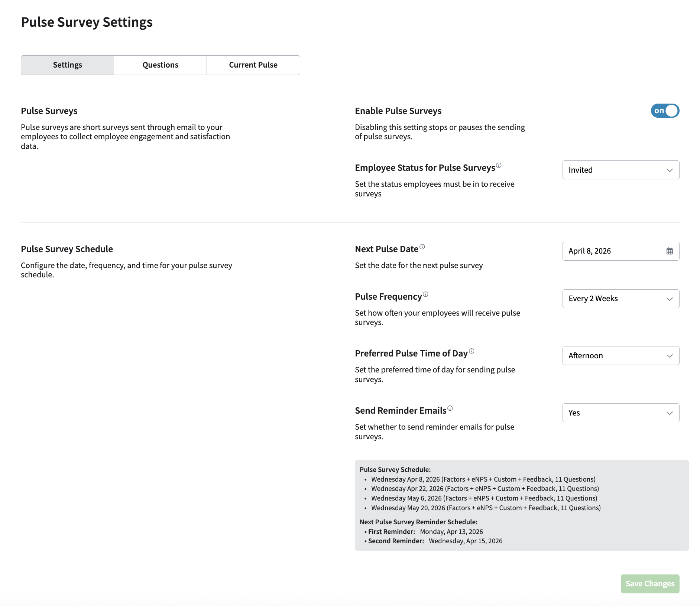Click info icon next to Send Reminder Emails
This screenshot has height=606, width=700.
point(450,408)
